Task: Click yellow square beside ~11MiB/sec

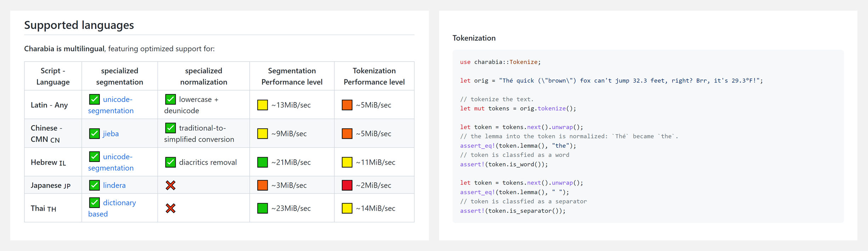Action: (347, 162)
